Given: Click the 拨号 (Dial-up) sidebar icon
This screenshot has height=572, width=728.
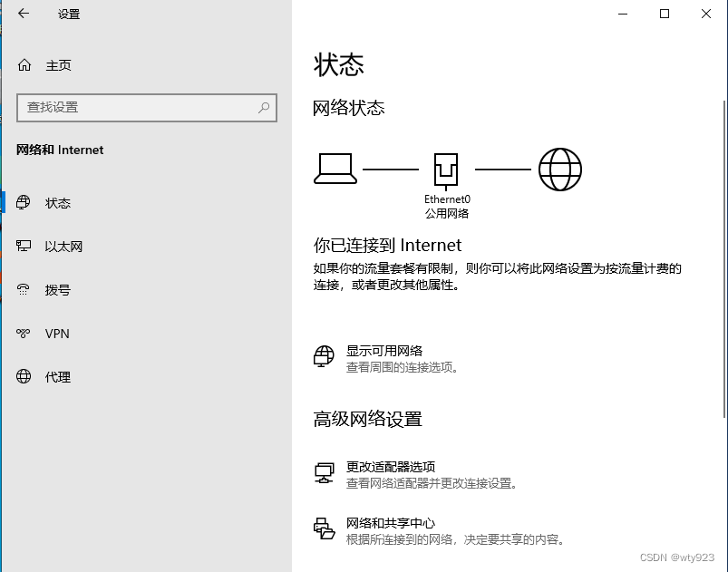Looking at the screenshot, I should [23, 289].
